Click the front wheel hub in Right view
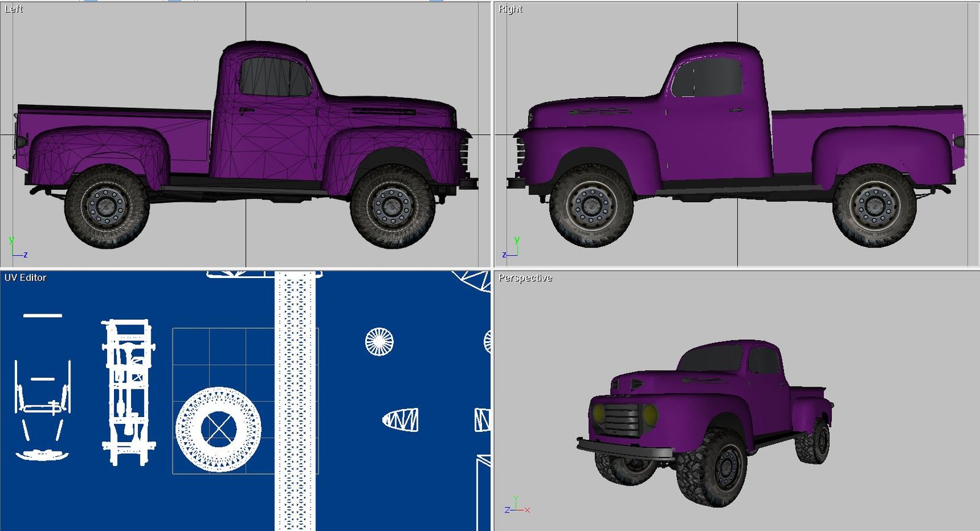 [591, 206]
